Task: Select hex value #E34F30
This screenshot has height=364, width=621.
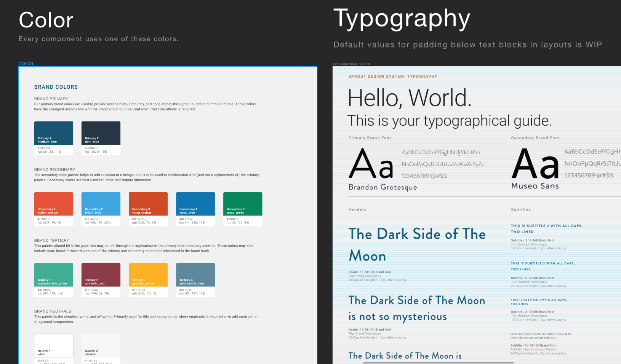Action: coord(44,219)
